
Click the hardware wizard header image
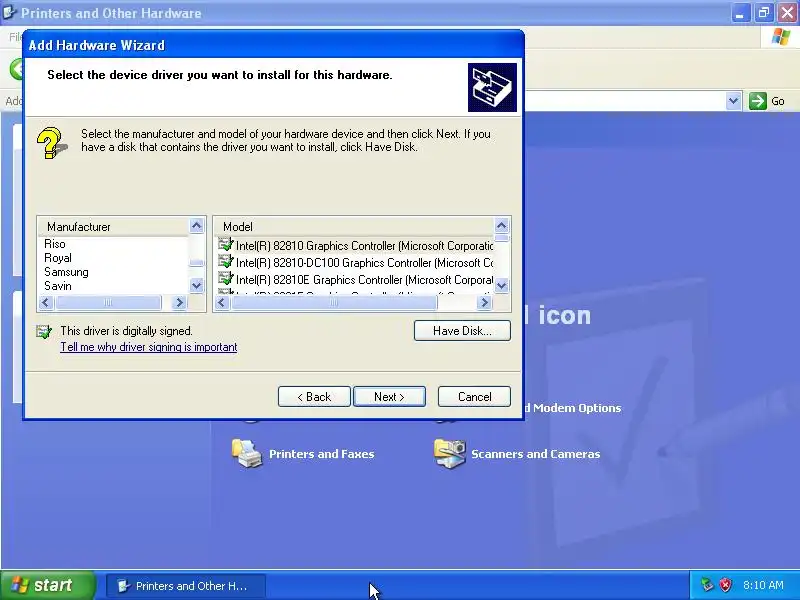(492, 87)
